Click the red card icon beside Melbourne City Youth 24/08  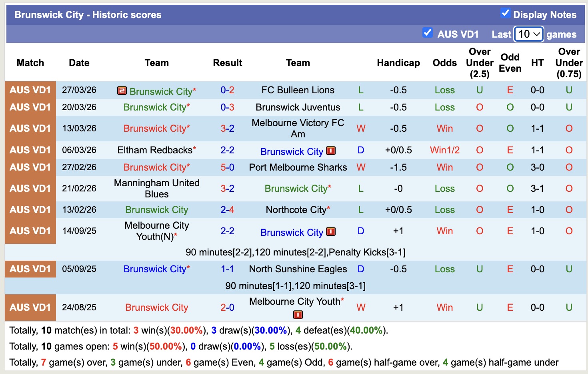(298, 315)
